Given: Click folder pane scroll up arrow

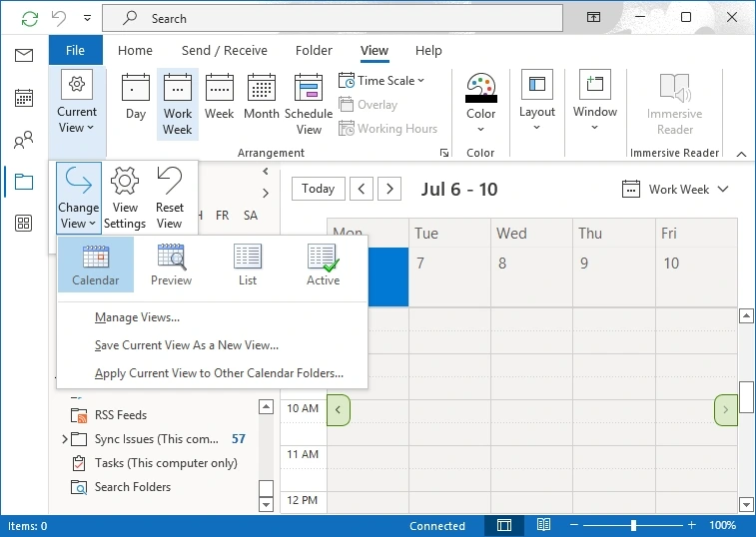Looking at the screenshot, I should point(266,406).
